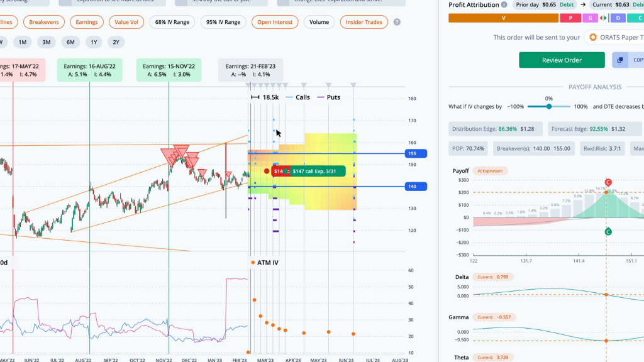
Task: Adjust the IV change slider handle
Action: (x=548, y=107)
